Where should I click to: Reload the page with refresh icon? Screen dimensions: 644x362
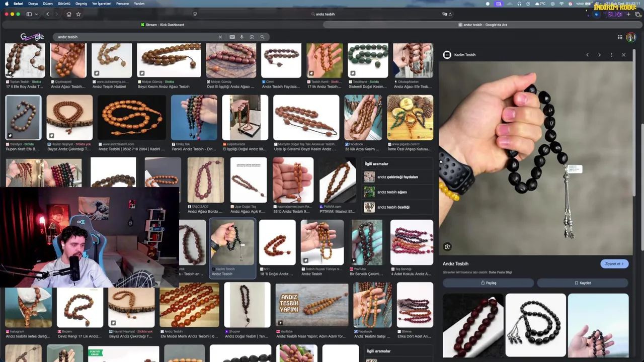(450, 14)
